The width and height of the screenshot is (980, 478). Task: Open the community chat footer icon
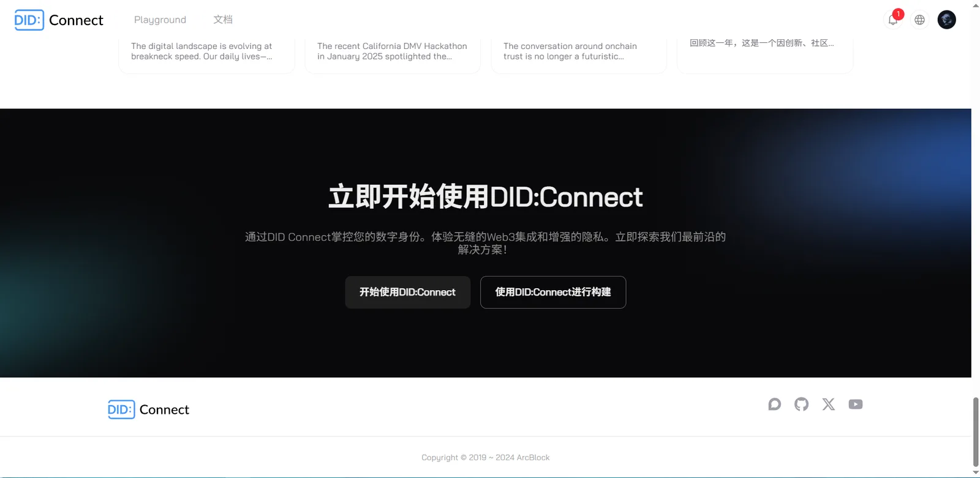click(x=775, y=404)
